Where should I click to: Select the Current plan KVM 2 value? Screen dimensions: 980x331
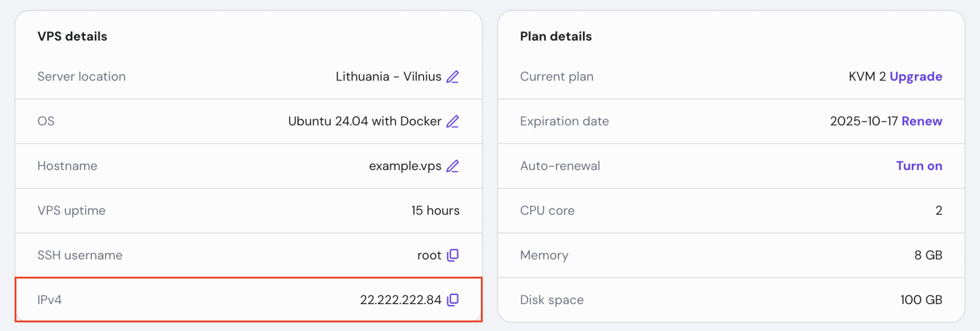pos(869,76)
